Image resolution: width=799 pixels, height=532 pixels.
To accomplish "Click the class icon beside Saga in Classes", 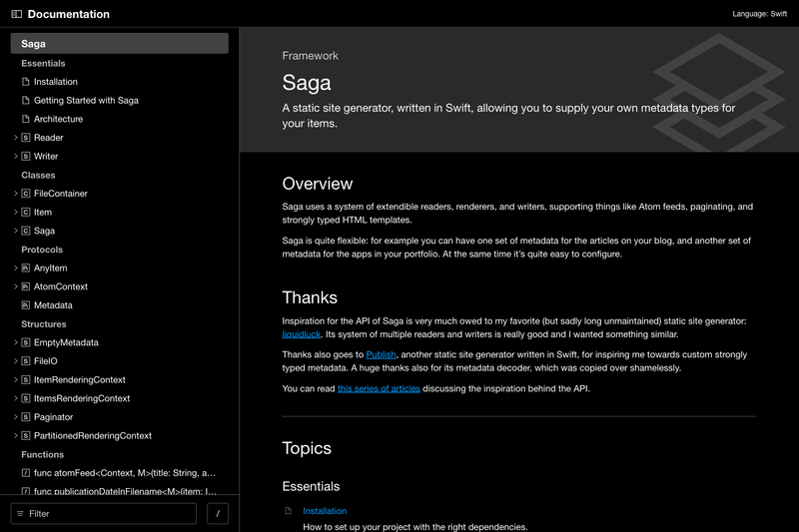I will (x=26, y=231).
